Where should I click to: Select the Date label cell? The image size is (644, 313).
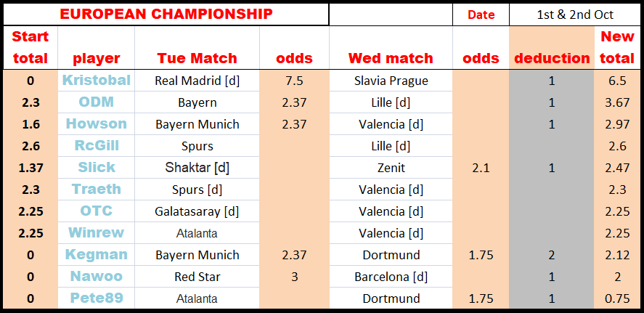tap(481, 15)
